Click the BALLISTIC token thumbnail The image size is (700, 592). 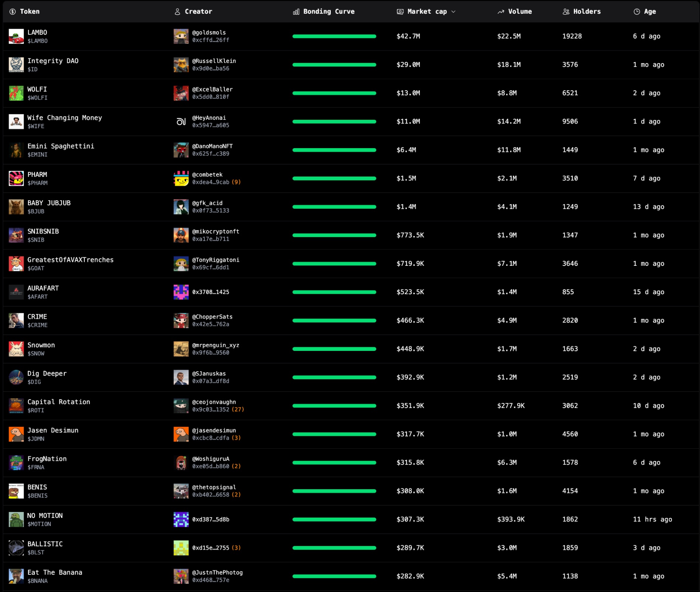16,548
